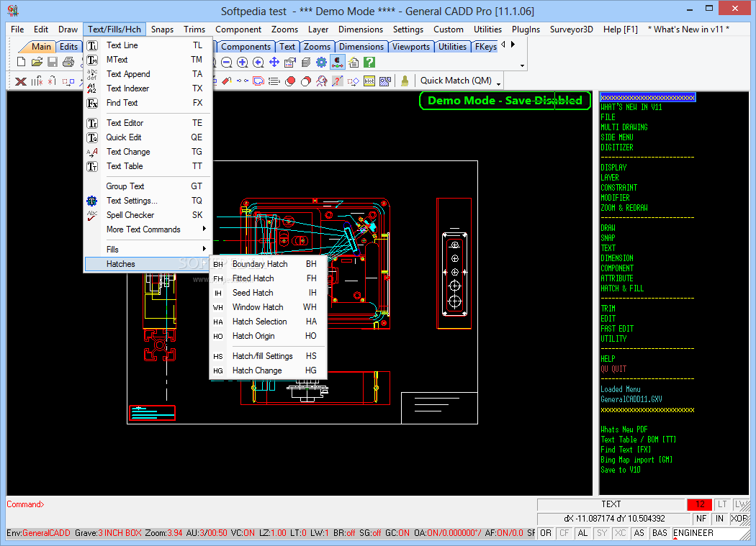Click the green question mark help icon
Image resolution: width=756 pixels, height=546 pixels.
pyautogui.click(x=369, y=62)
